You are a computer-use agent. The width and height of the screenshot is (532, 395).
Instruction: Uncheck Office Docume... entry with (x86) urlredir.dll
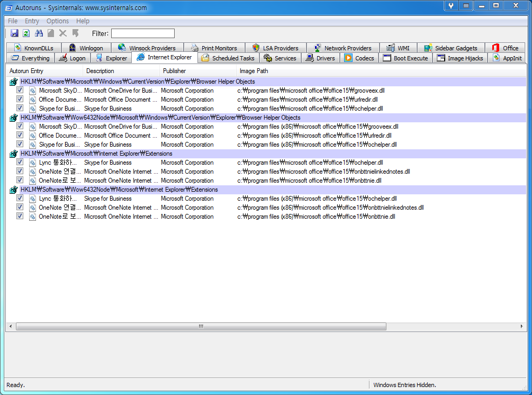[20, 135]
